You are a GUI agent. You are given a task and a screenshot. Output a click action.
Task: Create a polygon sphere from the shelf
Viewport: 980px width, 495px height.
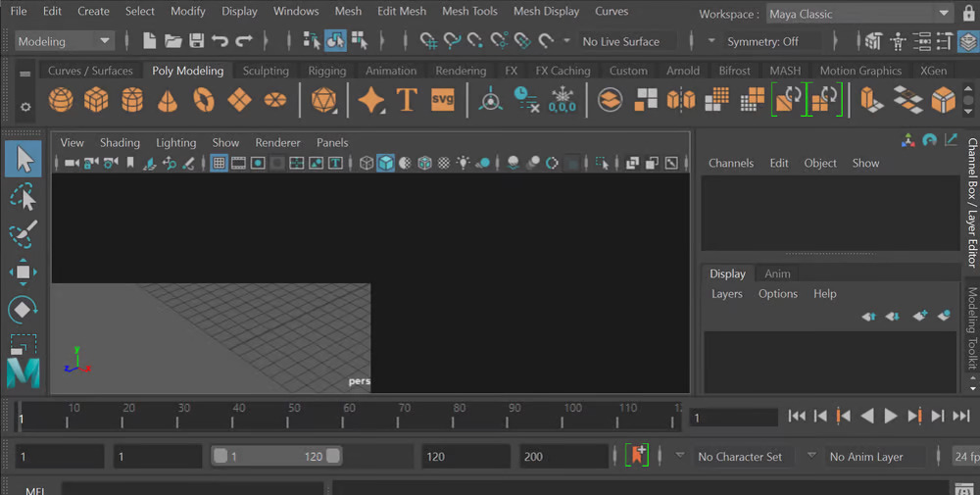pyautogui.click(x=61, y=100)
